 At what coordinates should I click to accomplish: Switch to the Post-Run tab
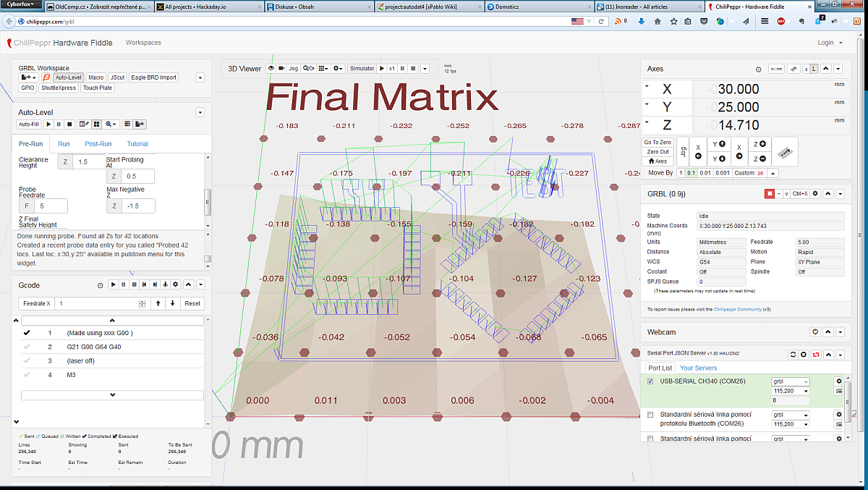click(x=98, y=144)
